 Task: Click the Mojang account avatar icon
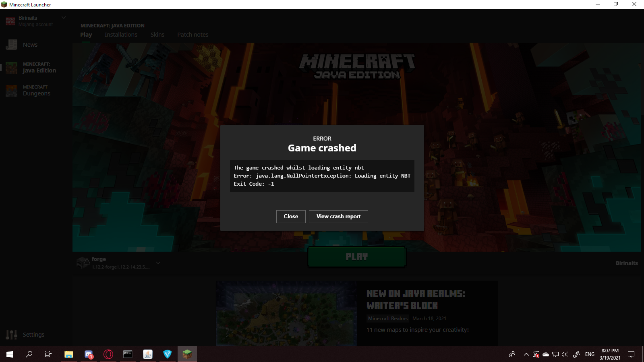(10, 21)
